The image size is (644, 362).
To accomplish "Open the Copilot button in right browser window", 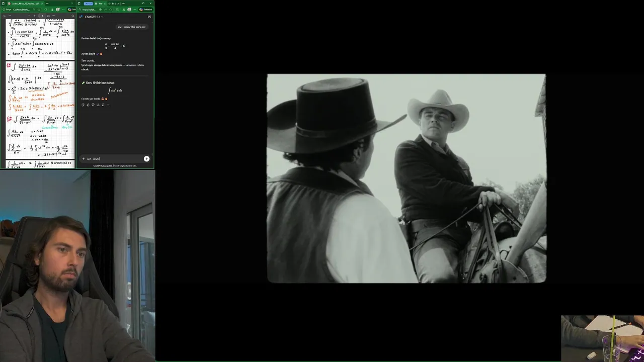I will pos(146,10).
